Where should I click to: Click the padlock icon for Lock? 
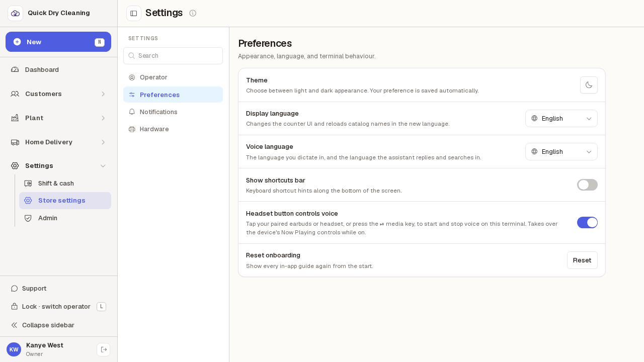(15, 307)
